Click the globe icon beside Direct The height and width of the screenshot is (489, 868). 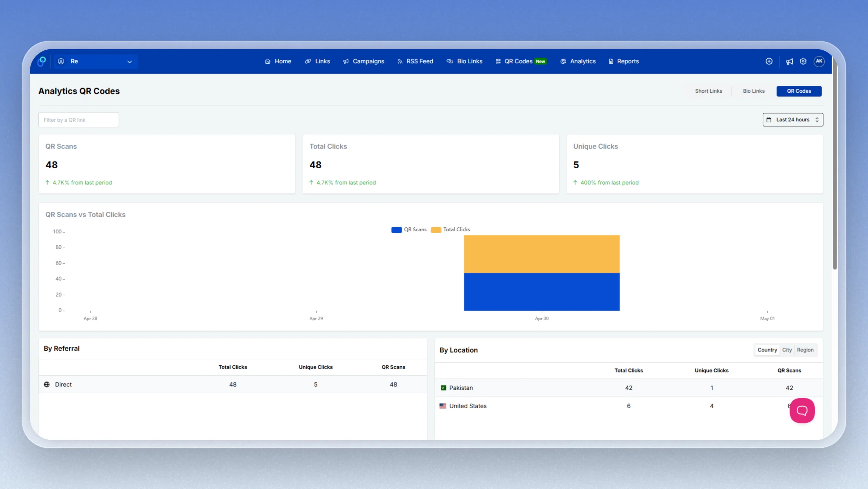tap(47, 384)
